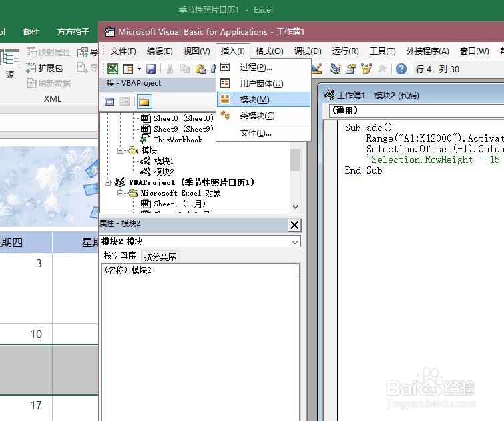
Task: Switch to 按字母序 tab
Action: [120, 255]
